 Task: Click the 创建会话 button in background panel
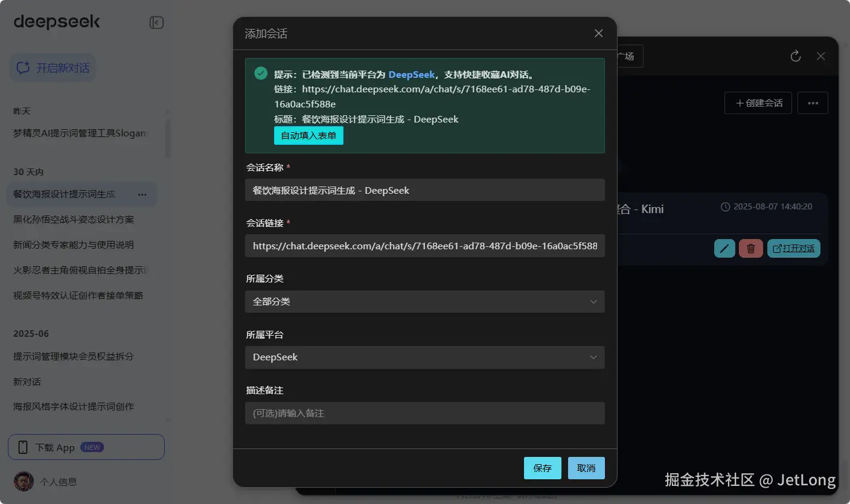click(758, 103)
